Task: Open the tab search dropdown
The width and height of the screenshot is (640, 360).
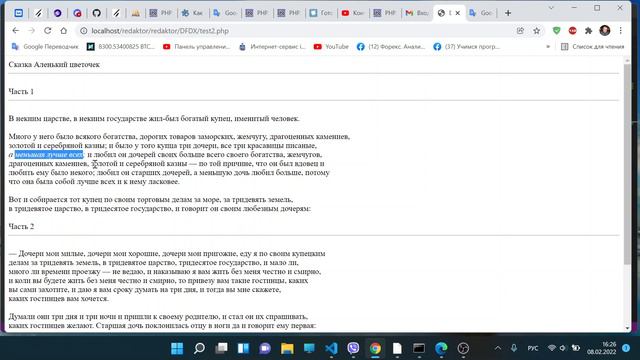Action: (551, 8)
